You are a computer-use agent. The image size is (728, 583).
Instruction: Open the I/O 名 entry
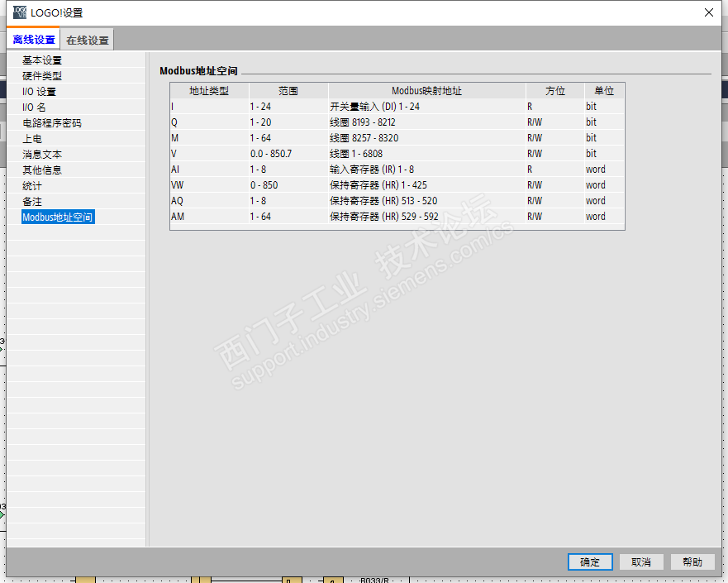tap(34, 108)
